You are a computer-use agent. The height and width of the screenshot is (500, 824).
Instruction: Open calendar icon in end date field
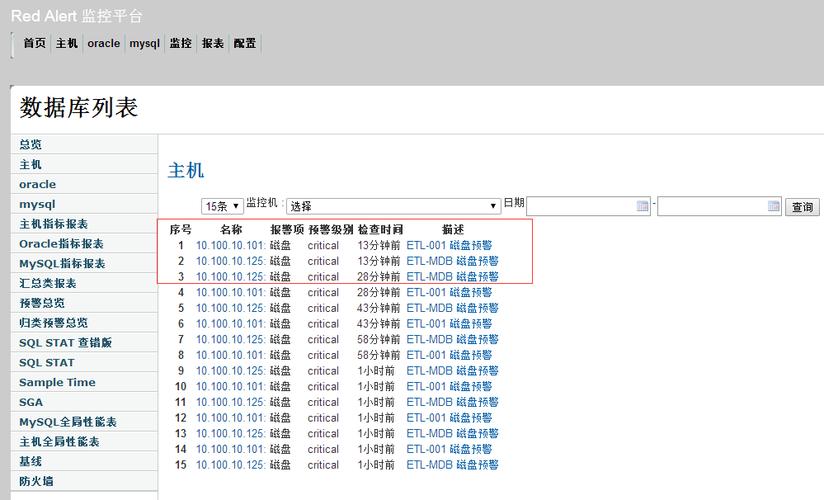pos(774,206)
